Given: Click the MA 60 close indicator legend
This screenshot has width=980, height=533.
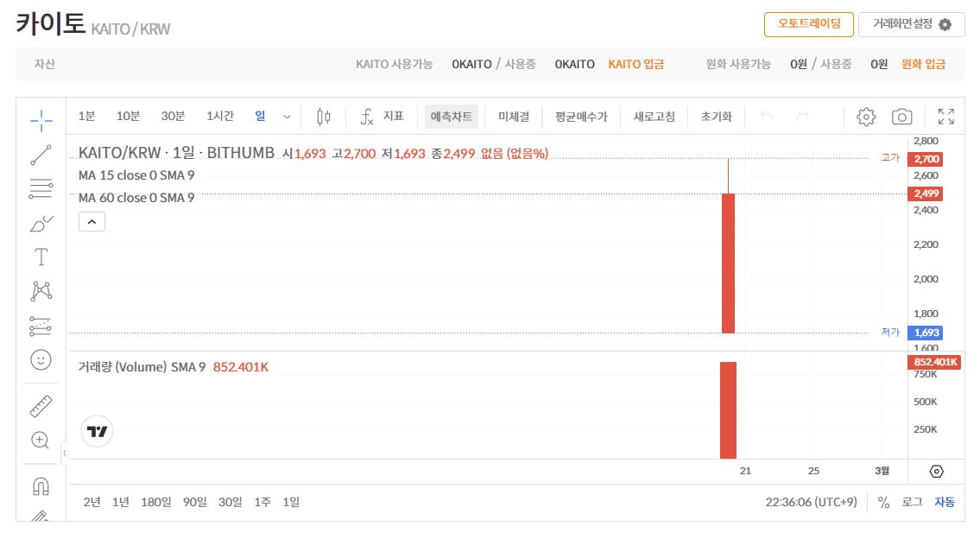Looking at the screenshot, I should pos(136,198).
